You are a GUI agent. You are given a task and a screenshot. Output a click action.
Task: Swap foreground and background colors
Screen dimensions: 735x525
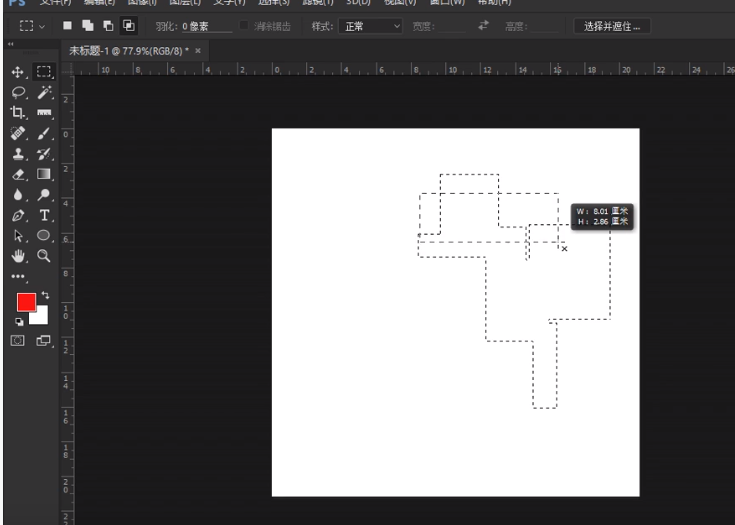pos(43,295)
